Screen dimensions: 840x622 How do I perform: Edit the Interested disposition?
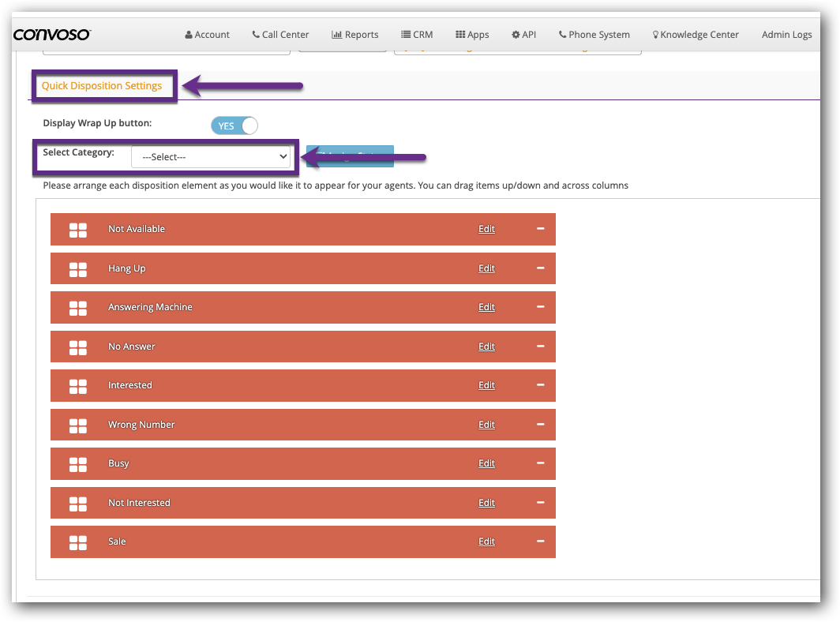[x=486, y=384]
